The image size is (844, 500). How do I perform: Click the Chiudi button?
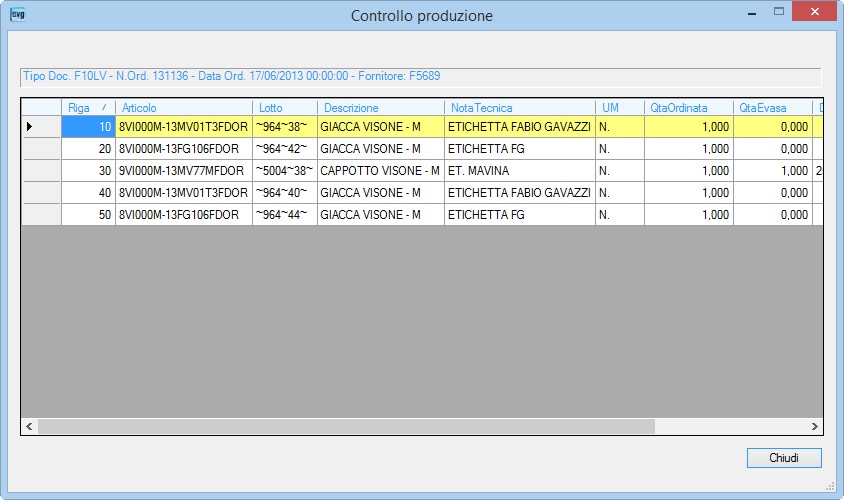pyautogui.click(x=784, y=458)
